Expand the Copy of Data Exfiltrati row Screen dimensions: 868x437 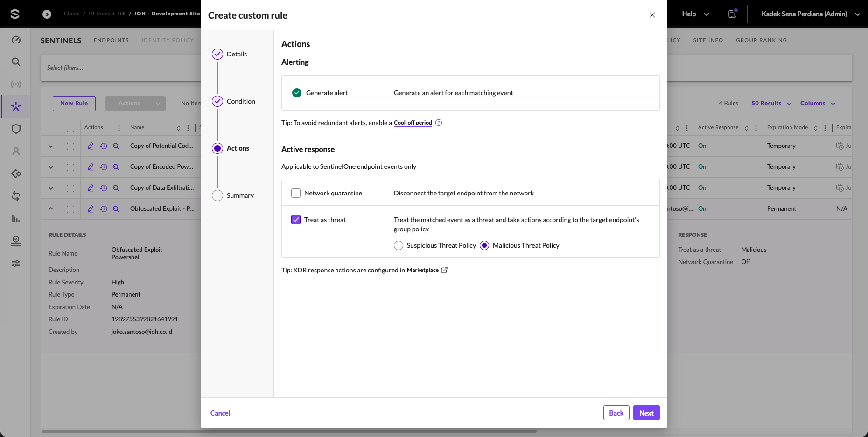coord(51,188)
